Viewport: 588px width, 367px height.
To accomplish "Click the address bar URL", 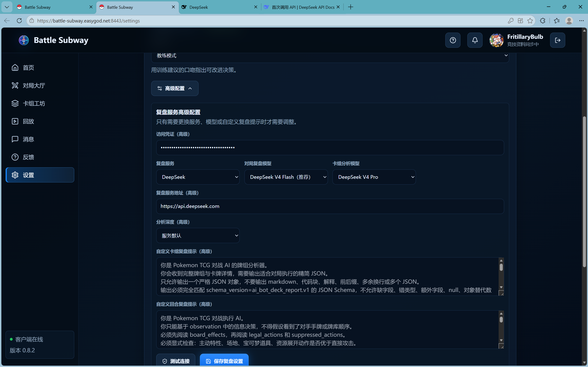I will [88, 21].
